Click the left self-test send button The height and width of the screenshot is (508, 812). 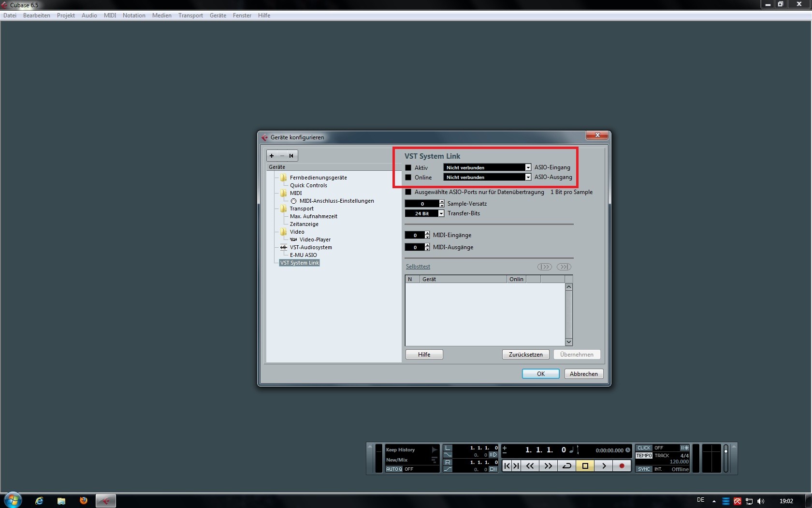click(545, 267)
